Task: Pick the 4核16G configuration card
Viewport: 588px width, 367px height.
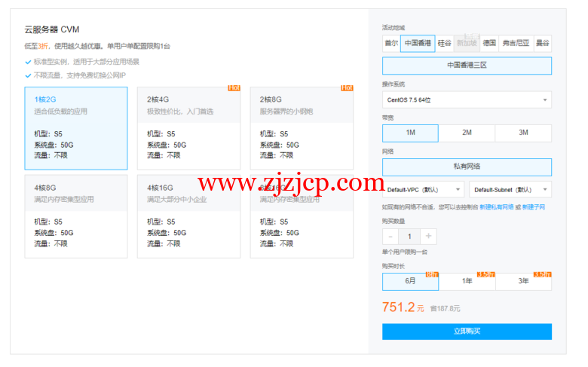Action: coord(188,216)
